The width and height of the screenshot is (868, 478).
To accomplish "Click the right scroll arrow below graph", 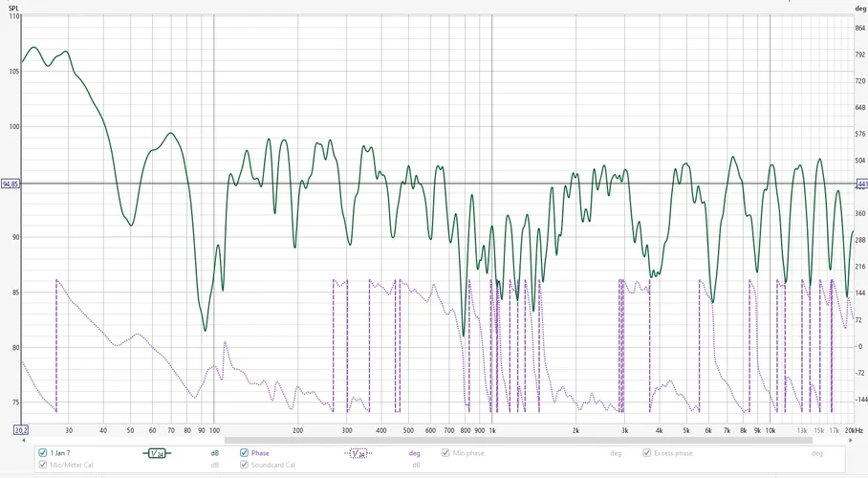I will 851,441.
